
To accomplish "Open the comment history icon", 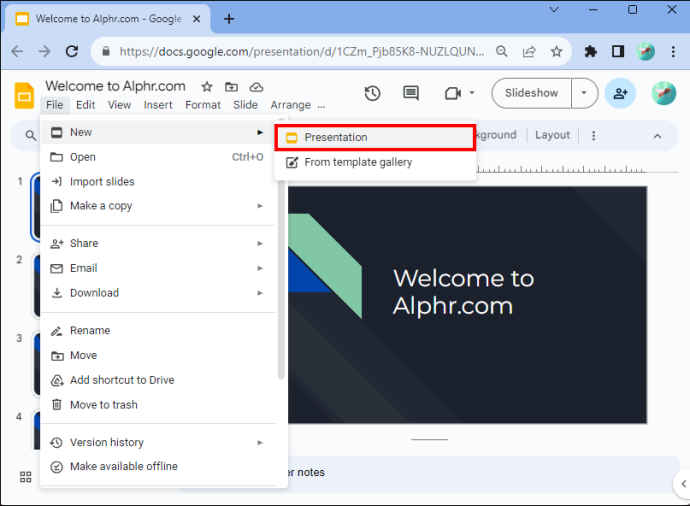I will coord(411,93).
